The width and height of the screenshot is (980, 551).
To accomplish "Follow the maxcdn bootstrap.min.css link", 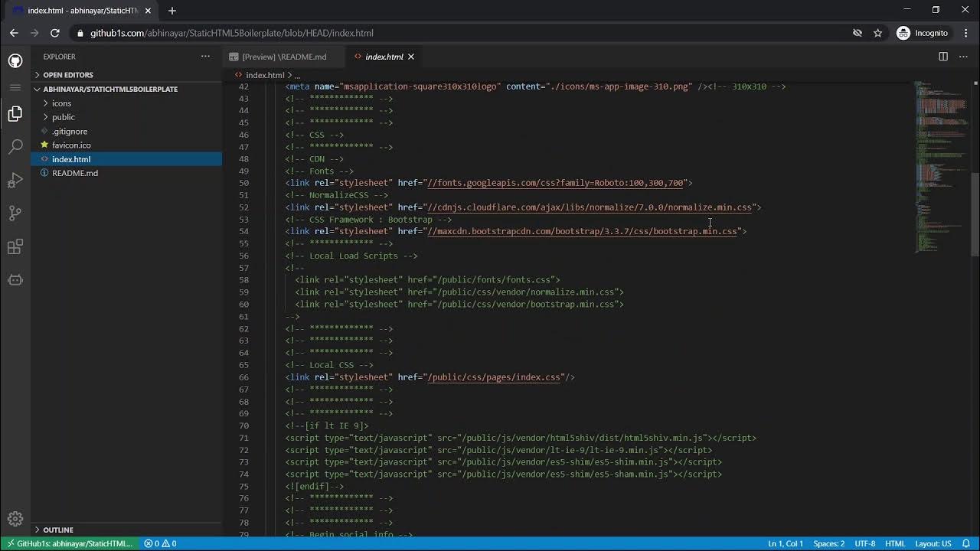I will pos(582,231).
